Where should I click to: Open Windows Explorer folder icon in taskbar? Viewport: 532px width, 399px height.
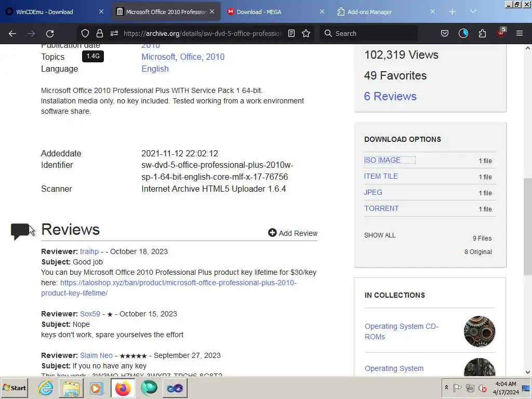(x=71, y=388)
